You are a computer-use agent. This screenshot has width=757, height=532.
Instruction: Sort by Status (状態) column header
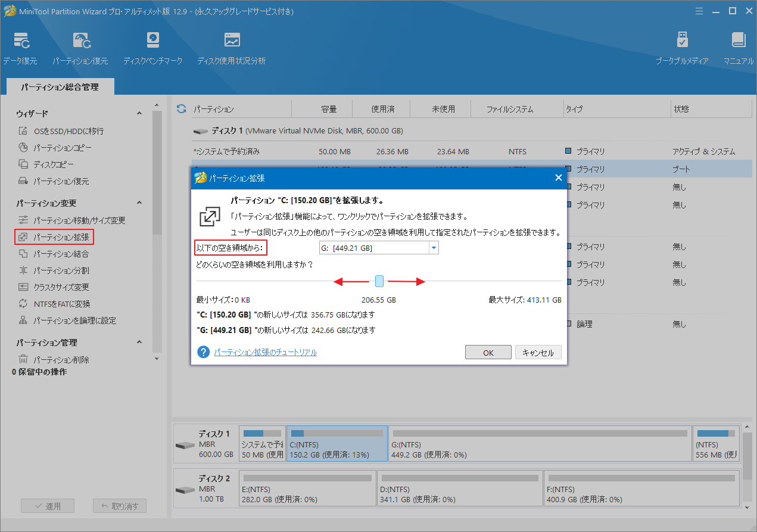pyautogui.click(x=681, y=110)
